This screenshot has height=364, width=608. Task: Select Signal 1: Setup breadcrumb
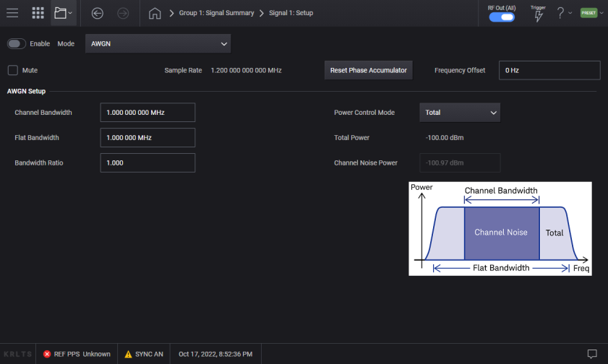pos(291,13)
